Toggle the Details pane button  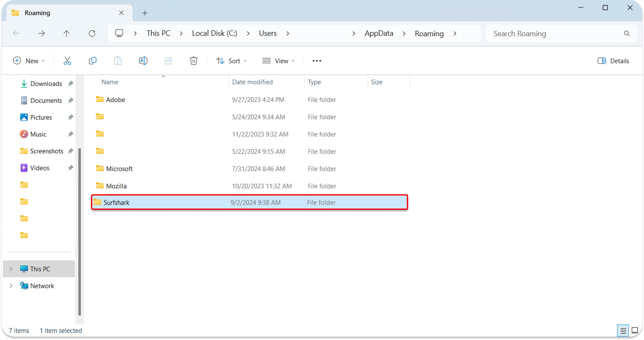tap(613, 61)
